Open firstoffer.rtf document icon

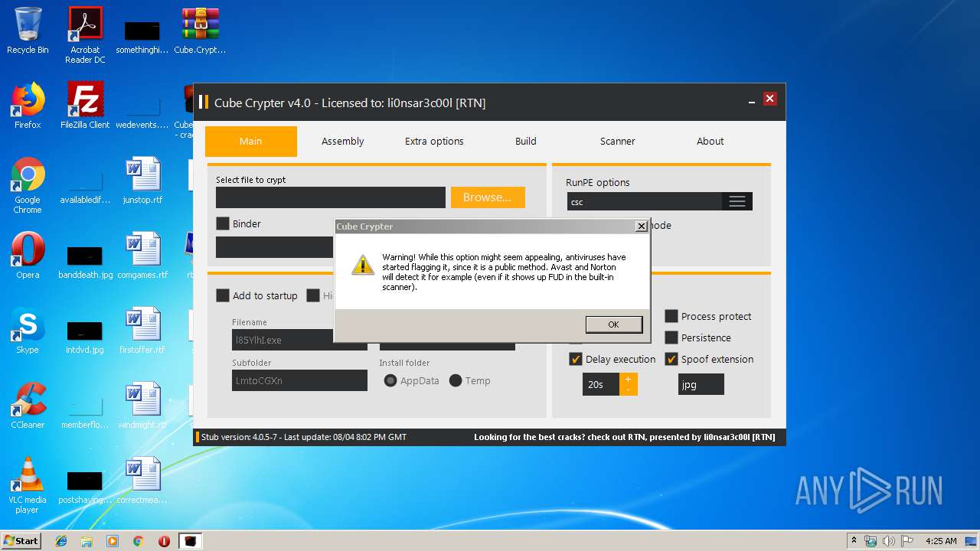pyautogui.click(x=142, y=331)
